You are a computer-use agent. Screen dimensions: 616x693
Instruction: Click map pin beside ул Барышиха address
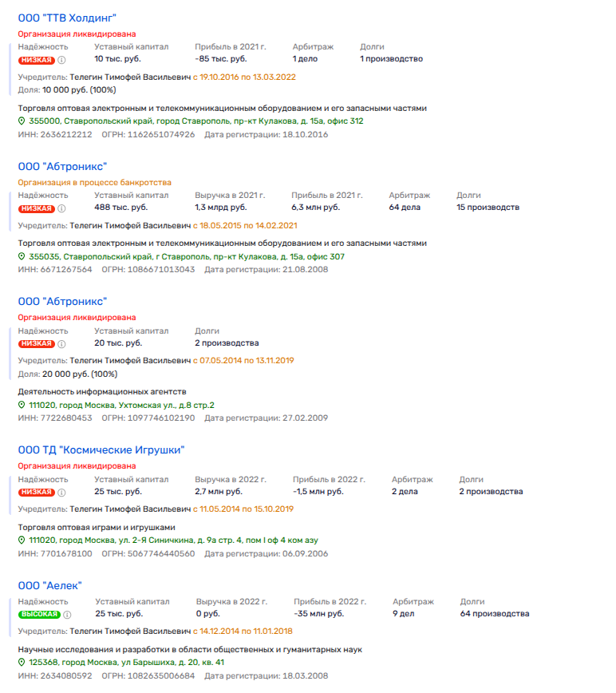(22, 663)
